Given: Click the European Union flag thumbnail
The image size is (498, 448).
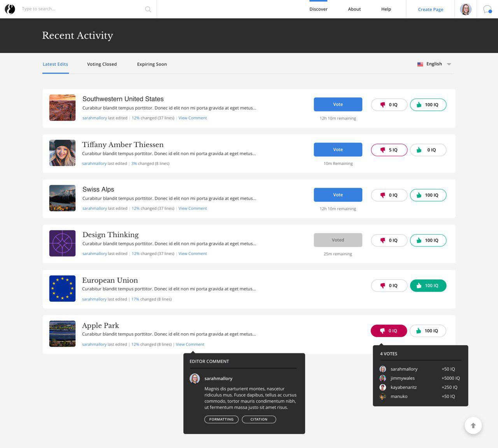Looking at the screenshot, I should coord(62,288).
